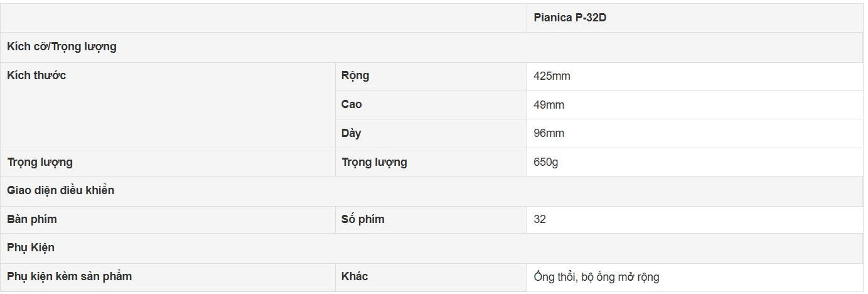Select the Dày dimension label
Viewport: 868px width, 294px height.
351,133
